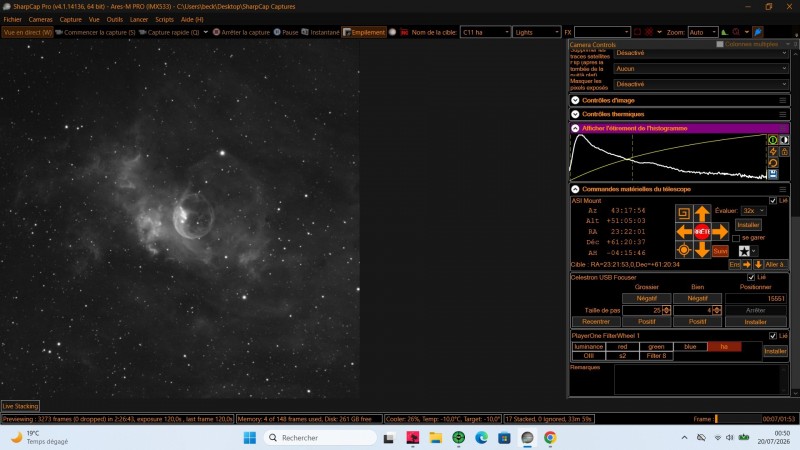Open the star favorites button in the mount panel

coord(744,251)
